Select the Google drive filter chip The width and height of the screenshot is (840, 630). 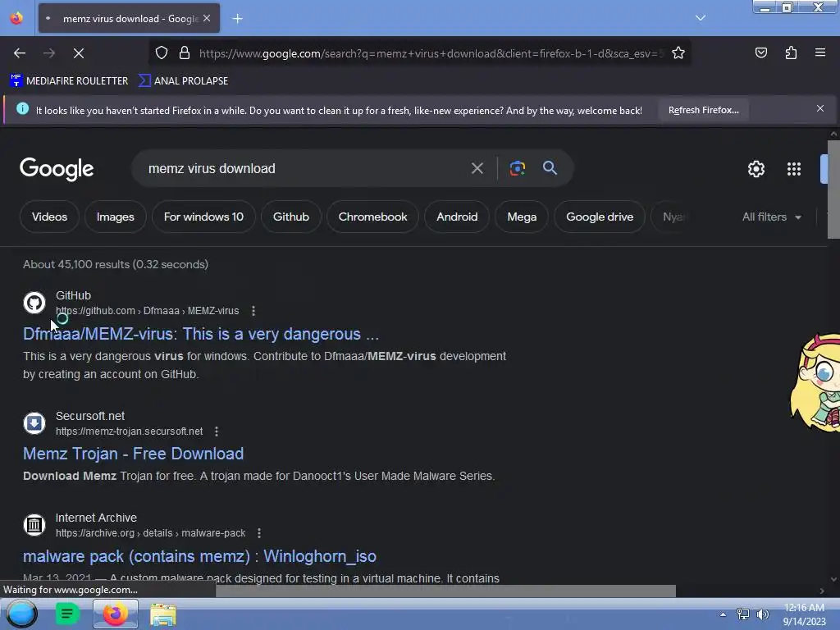[x=600, y=217]
